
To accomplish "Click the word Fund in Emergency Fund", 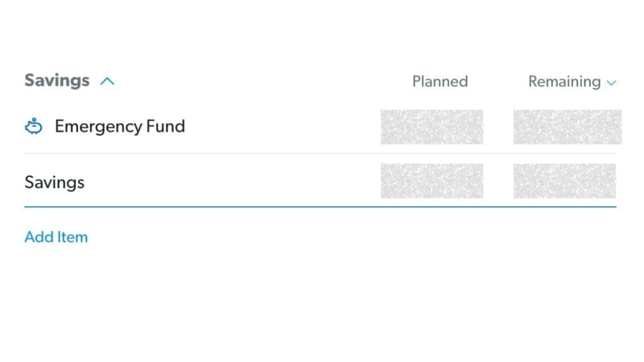I will [165, 126].
